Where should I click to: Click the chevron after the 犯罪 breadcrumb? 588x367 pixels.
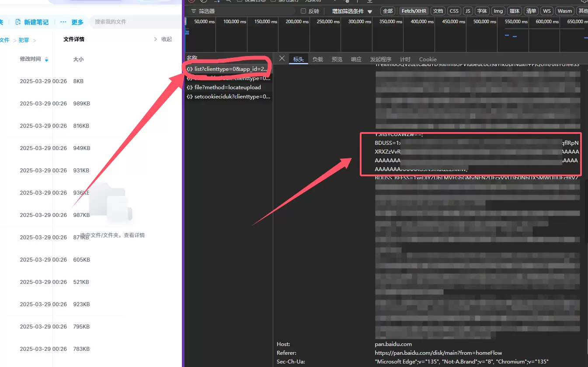tap(35, 40)
